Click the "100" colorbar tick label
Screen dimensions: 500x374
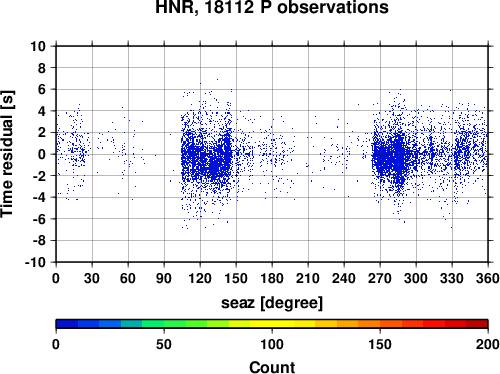(272, 344)
